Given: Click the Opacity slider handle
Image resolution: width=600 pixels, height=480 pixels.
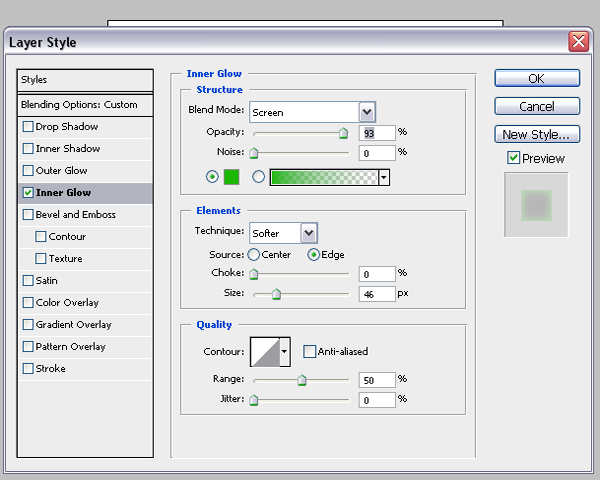Looking at the screenshot, I should pyautogui.click(x=344, y=133).
